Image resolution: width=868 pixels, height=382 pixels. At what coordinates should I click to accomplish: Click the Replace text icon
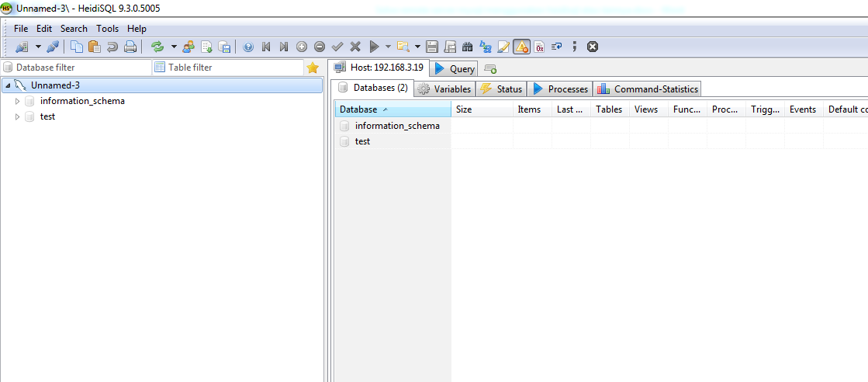[486, 47]
